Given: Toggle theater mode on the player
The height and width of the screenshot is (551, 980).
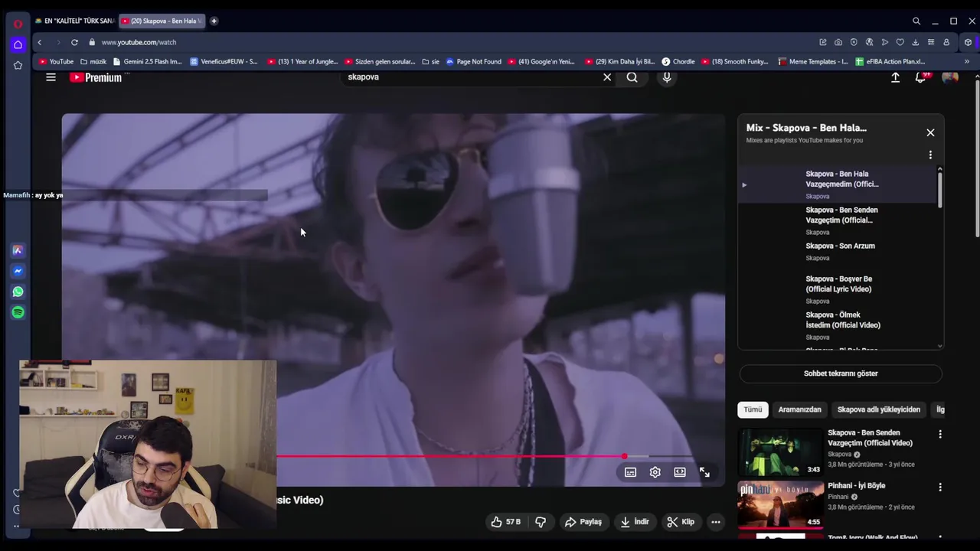Looking at the screenshot, I should (679, 472).
